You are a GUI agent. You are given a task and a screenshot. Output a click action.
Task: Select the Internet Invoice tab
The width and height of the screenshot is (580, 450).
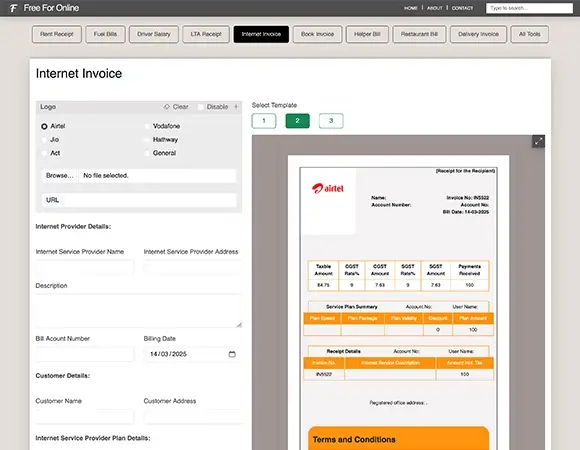pyautogui.click(x=261, y=34)
